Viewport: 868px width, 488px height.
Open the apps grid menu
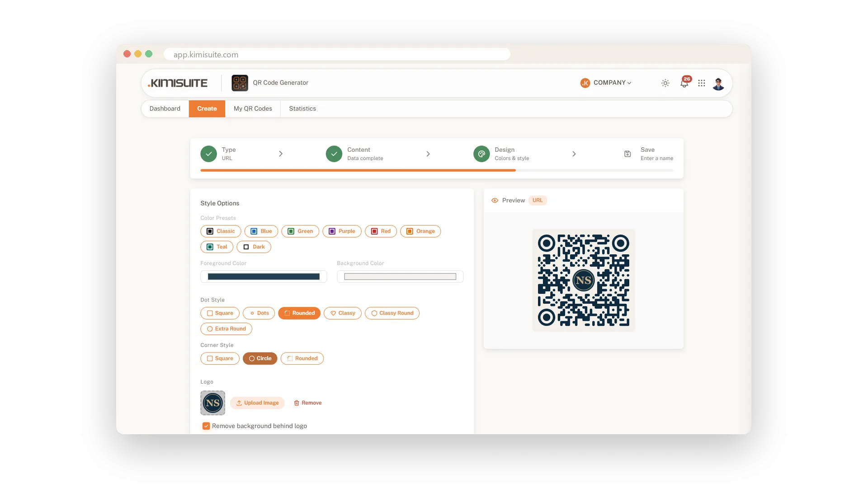coord(701,83)
